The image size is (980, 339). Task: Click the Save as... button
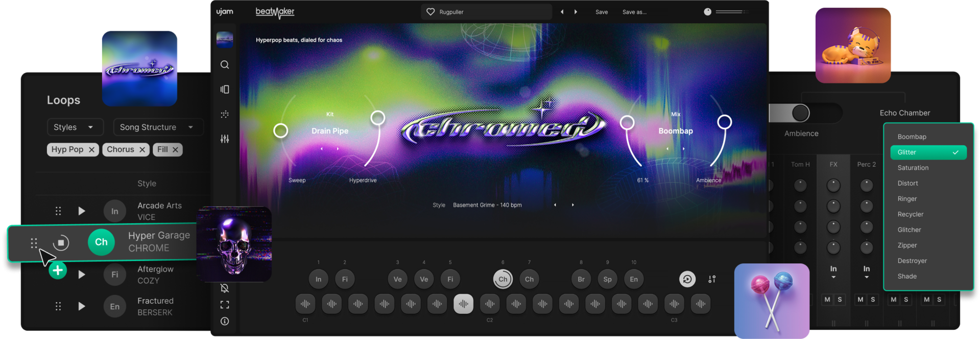[x=634, y=12]
